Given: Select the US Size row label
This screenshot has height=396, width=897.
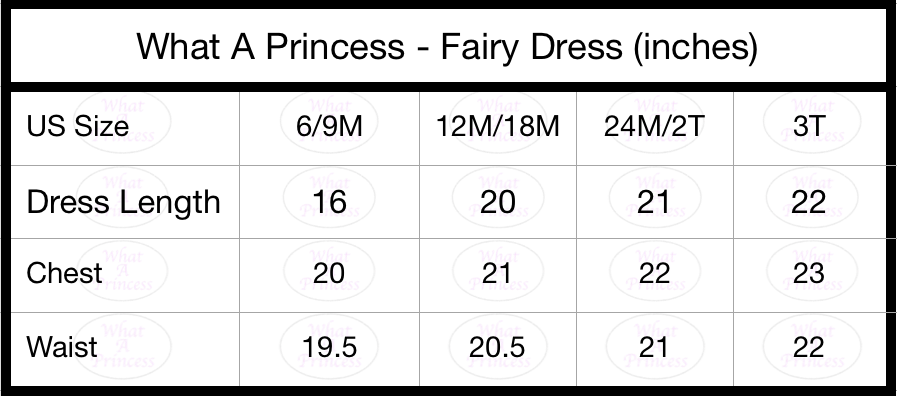Looking at the screenshot, I should [78, 125].
